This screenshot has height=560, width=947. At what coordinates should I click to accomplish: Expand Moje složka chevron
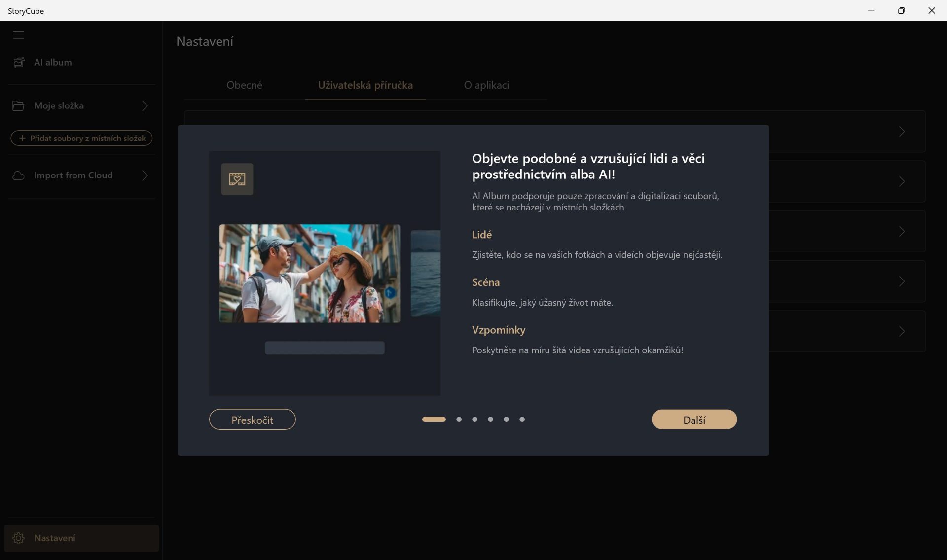tap(145, 105)
